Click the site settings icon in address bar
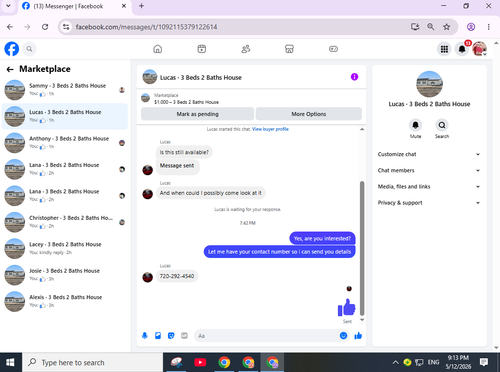The height and width of the screenshot is (372, 500). tap(66, 27)
